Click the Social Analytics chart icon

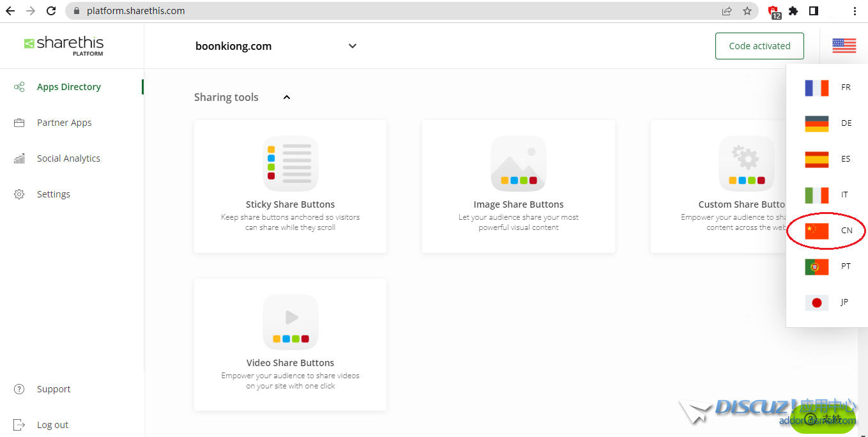pyautogui.click(x=19, y=158)
